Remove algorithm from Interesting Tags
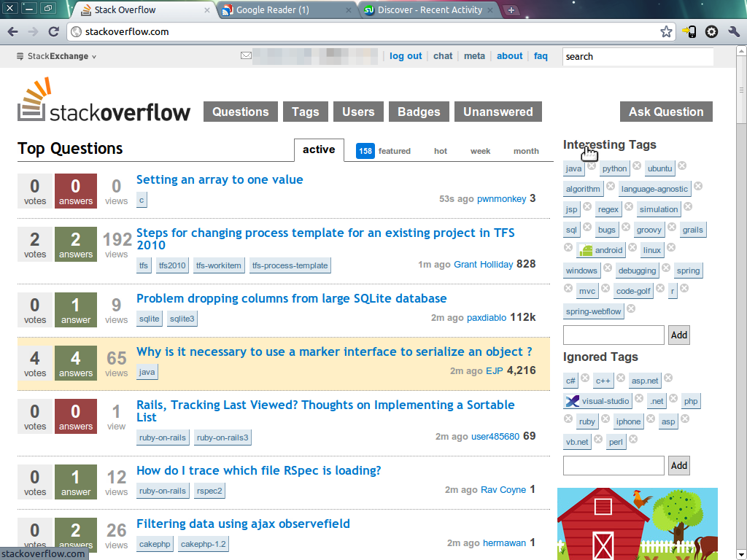The image size is (747, 560). click(611, 186)
